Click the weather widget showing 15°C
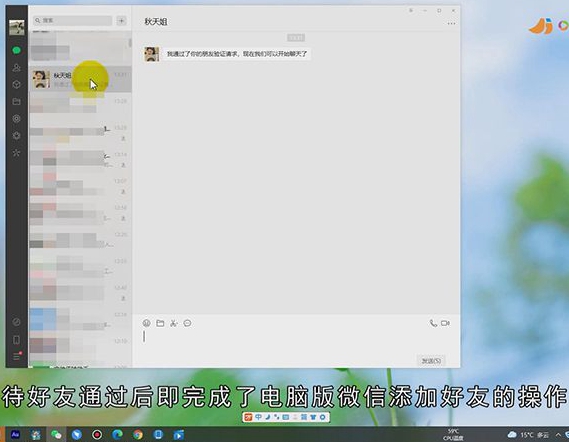The width and height of the screenshot is (569, 442). [528, 435]
